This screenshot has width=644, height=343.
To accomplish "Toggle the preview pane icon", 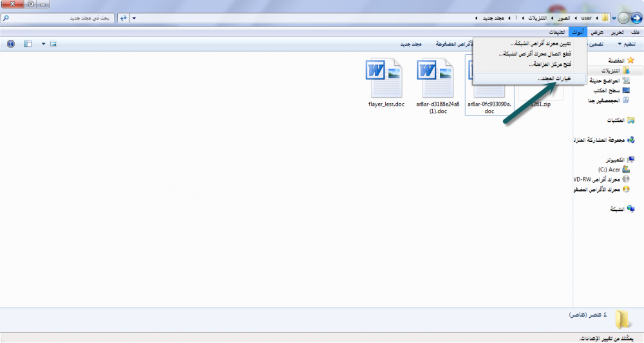I will tap(28, 44).
